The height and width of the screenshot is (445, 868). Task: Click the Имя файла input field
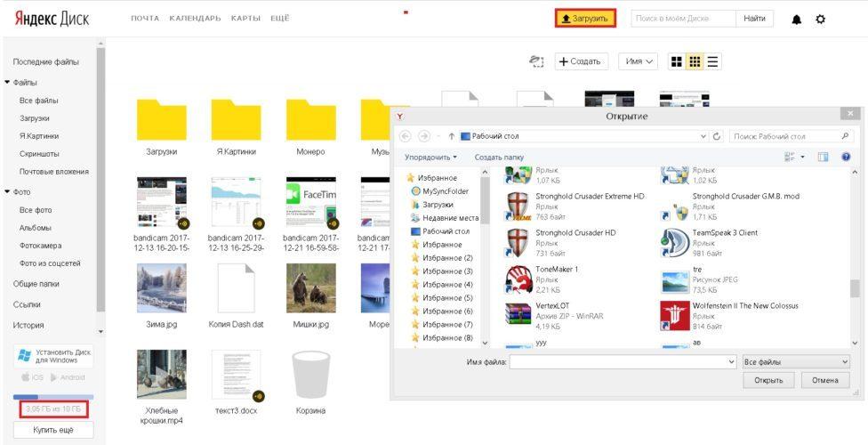click(x=623, y=362)
